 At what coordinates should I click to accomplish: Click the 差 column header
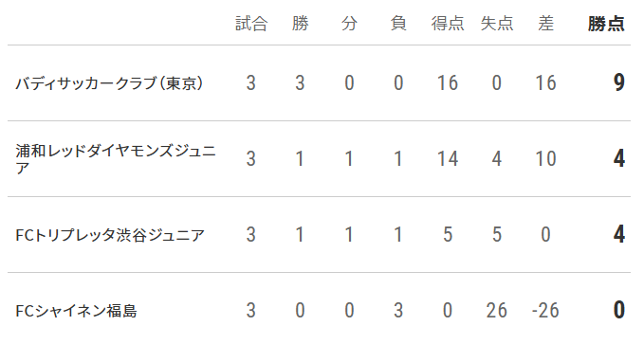546,24
